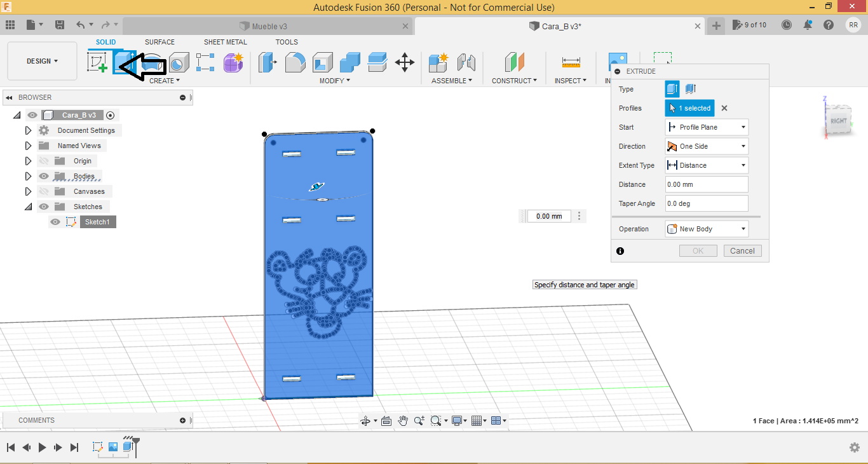Collapse the Sketches folder
This screenshot has height=464, width=868.
click(x=28, y=207)
